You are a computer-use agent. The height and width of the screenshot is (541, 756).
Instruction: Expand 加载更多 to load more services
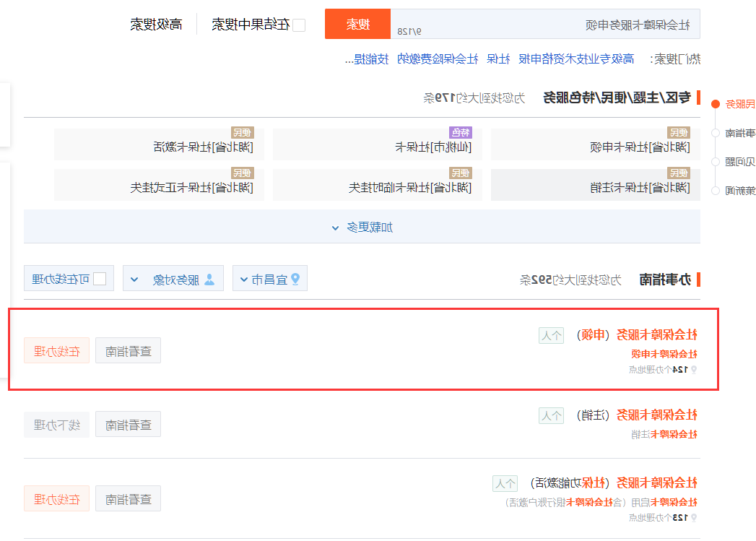362,227
